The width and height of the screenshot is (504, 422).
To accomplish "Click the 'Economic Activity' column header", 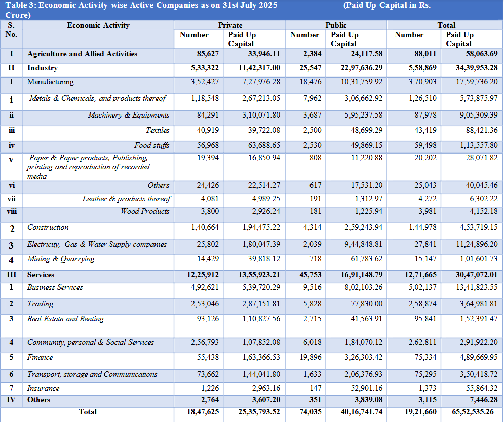I will (98, 25).
